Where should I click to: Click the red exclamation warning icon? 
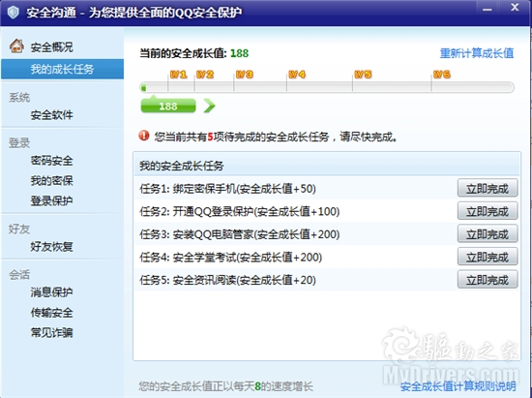click(x=144, y=136)
